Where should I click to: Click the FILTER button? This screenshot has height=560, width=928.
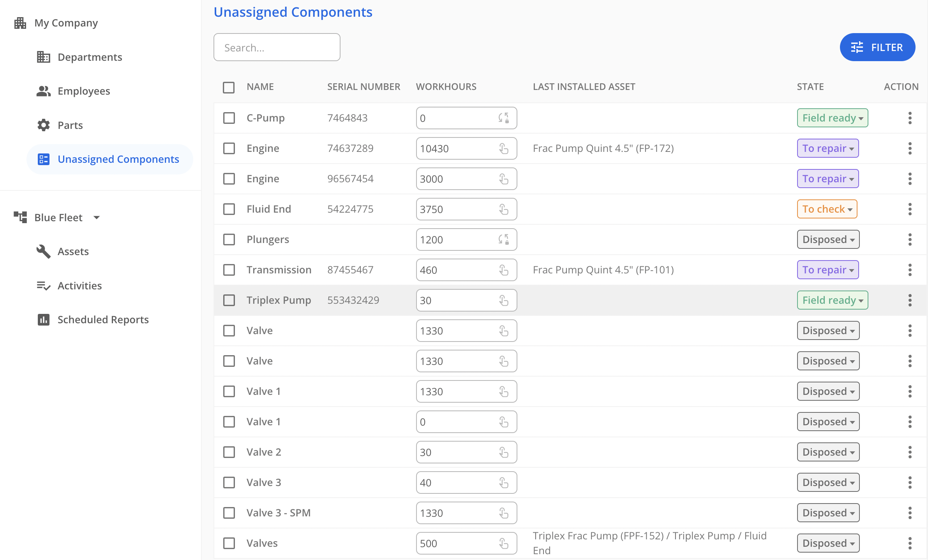(x=877, y=48)
